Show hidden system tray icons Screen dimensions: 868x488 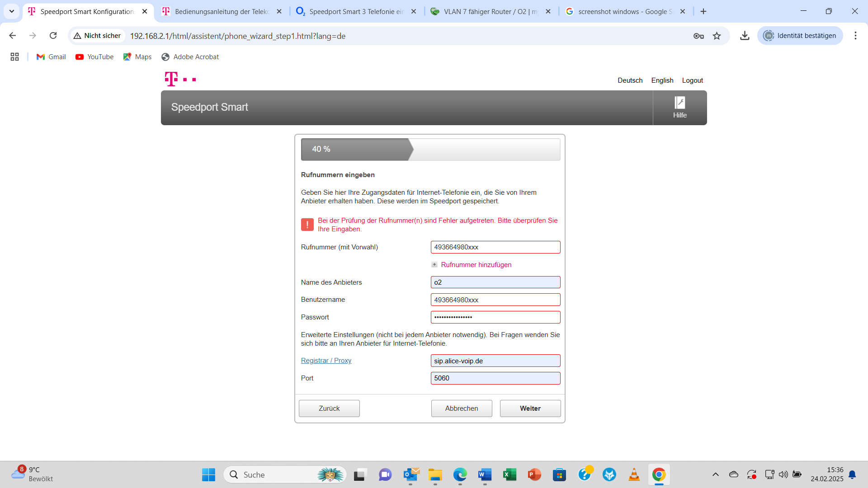pyautogui.click(x=715, y=474)
